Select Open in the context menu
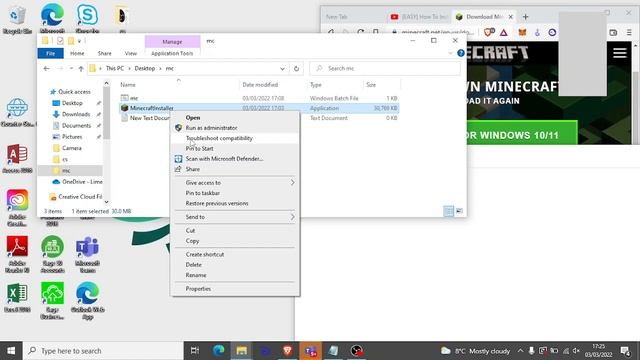 click(x=235, y=118)
